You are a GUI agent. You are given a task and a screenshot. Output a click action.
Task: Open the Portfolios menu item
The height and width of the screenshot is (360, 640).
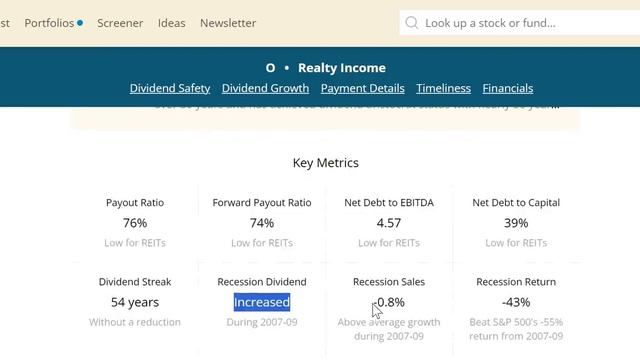tap(49, 23)
